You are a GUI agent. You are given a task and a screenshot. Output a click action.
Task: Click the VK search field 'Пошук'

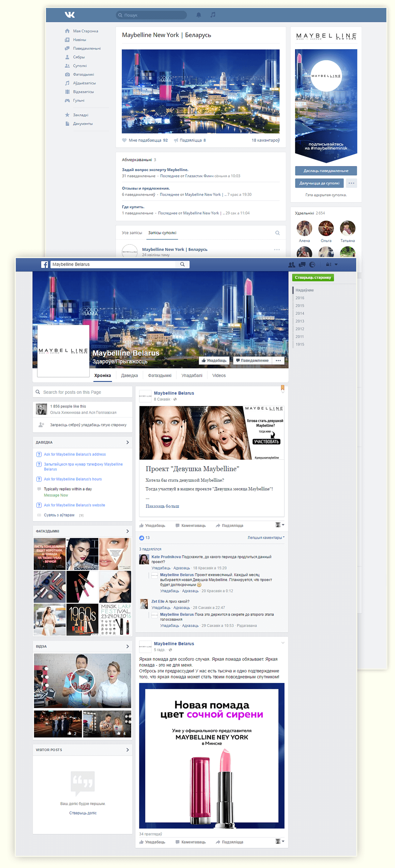click(151, 15)
